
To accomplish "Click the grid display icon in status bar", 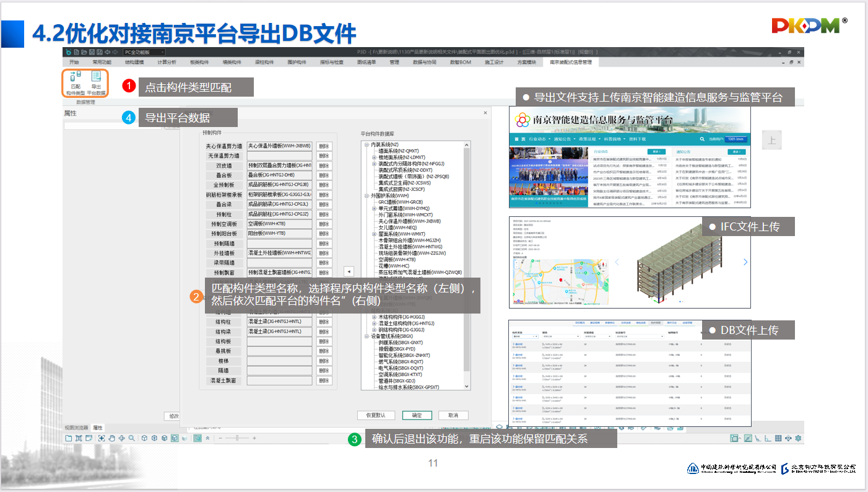I will tap(778, 439).
